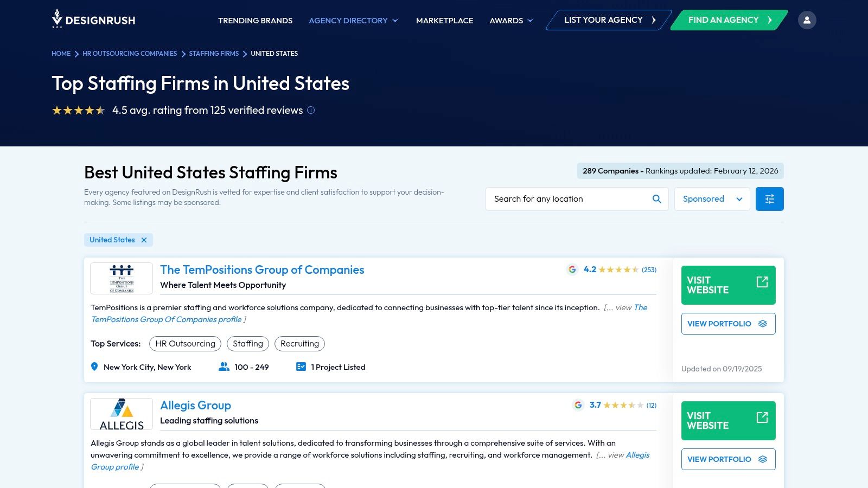Click the Search for any location field

pos(570,199)
